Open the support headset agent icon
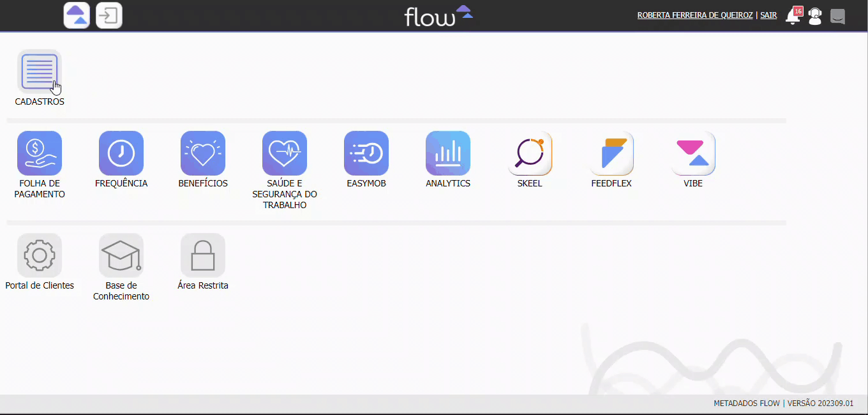This screenshot has height=415, width=868. [815, 16]
